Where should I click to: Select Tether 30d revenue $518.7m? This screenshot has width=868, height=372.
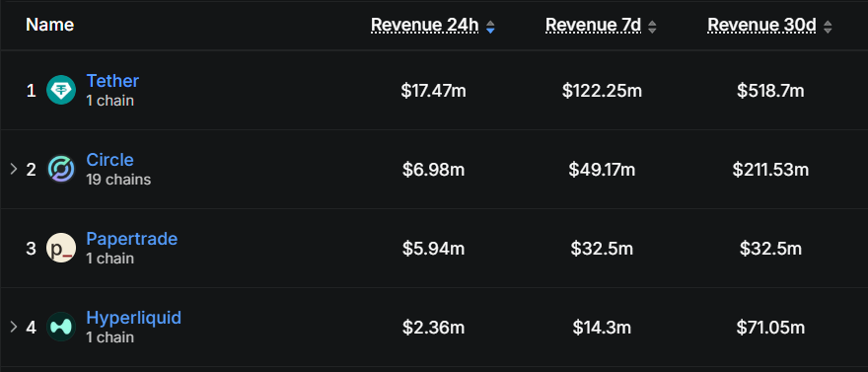(x=770, y=91)
